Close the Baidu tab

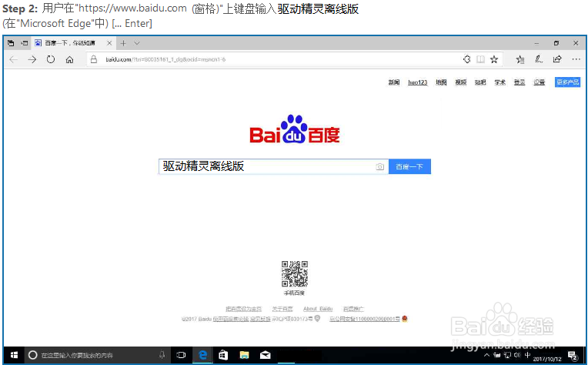click(x=109, y=43)
